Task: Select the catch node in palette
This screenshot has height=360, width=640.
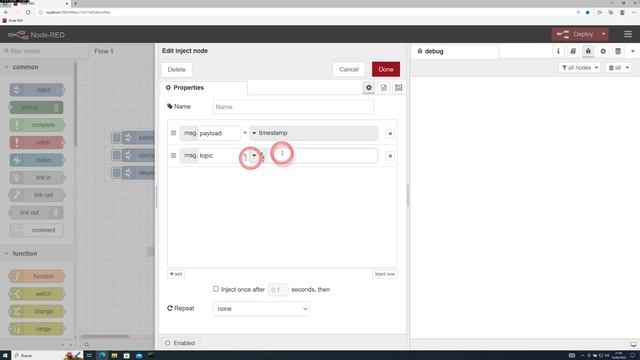Action: [x=37, y=142]
